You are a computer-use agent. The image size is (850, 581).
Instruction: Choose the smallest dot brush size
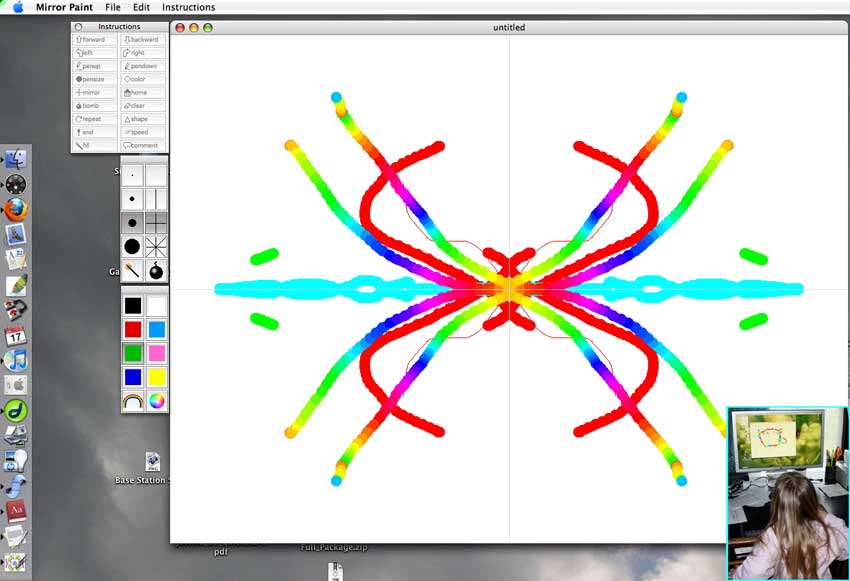132,175
